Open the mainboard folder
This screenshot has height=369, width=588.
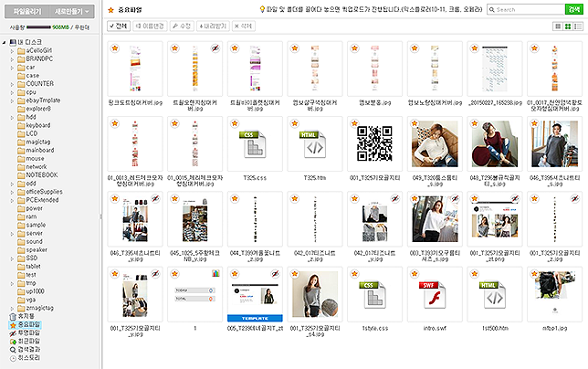point(36,150)
